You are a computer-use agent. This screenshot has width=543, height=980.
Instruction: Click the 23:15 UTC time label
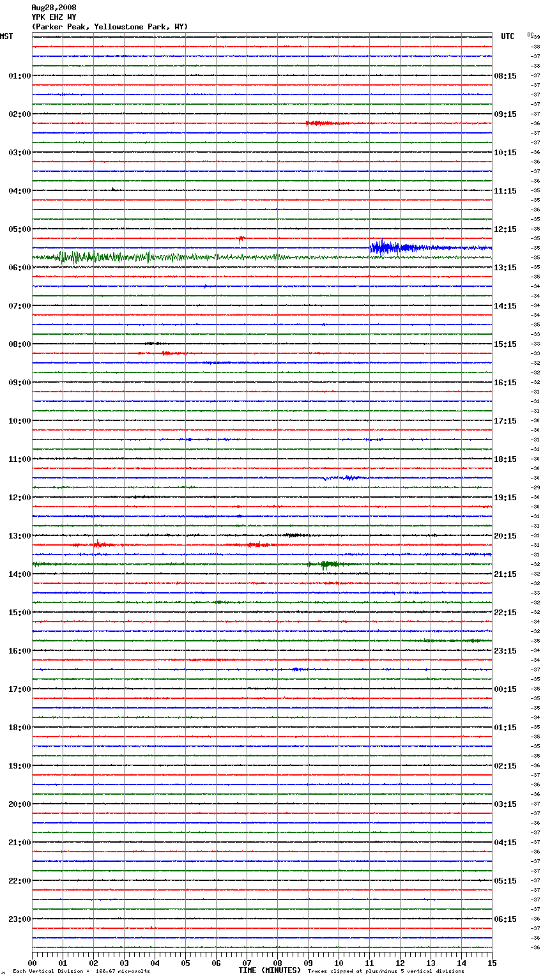point(505,651)
